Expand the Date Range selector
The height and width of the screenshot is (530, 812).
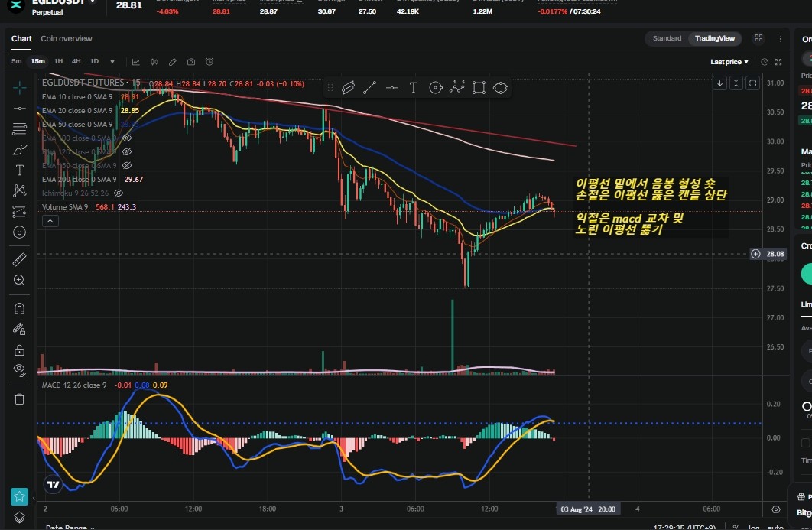point(70,528)
